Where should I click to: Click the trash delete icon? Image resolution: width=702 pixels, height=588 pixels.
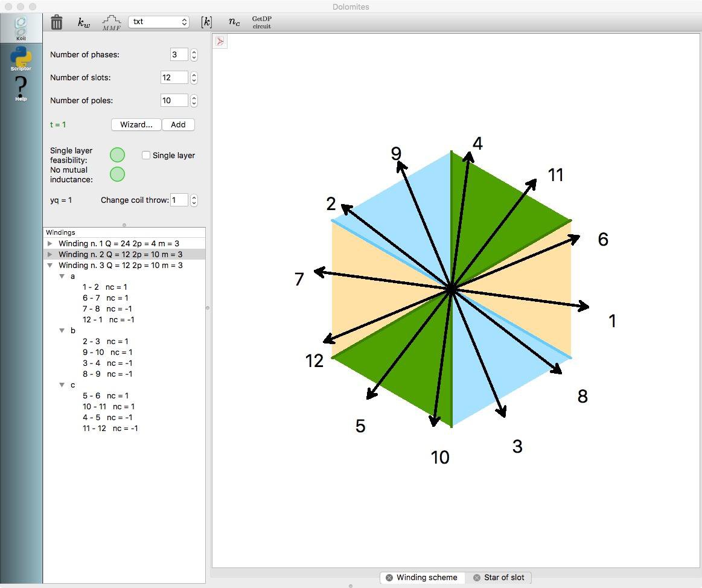pos(56,22)
